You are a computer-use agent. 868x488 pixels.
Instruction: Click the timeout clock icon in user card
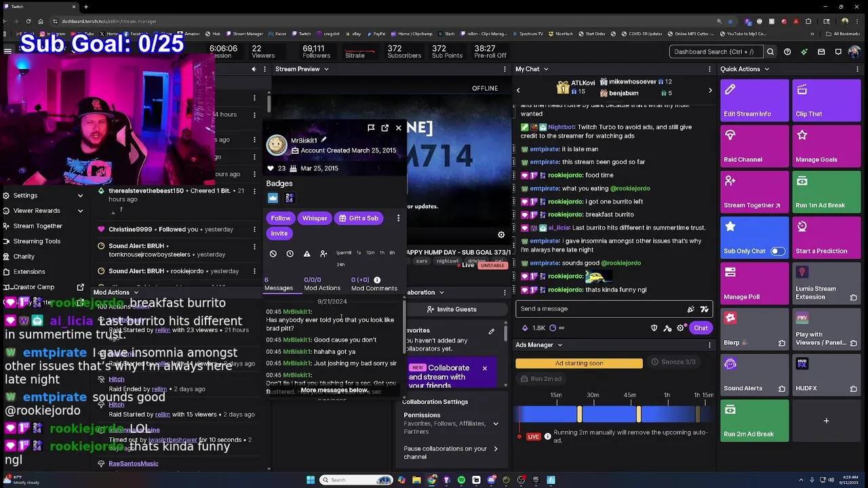290,253
